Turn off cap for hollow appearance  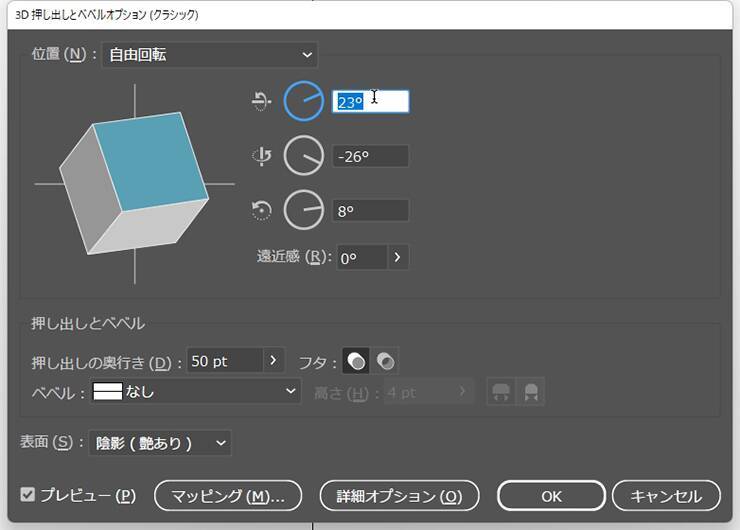(386, 361)
